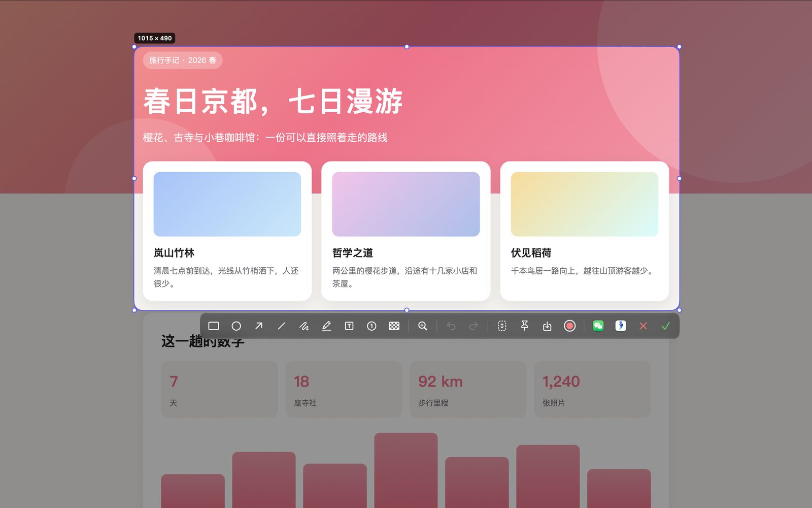
Task: Click the right-middle selection handle
Action: click(680, 178)
